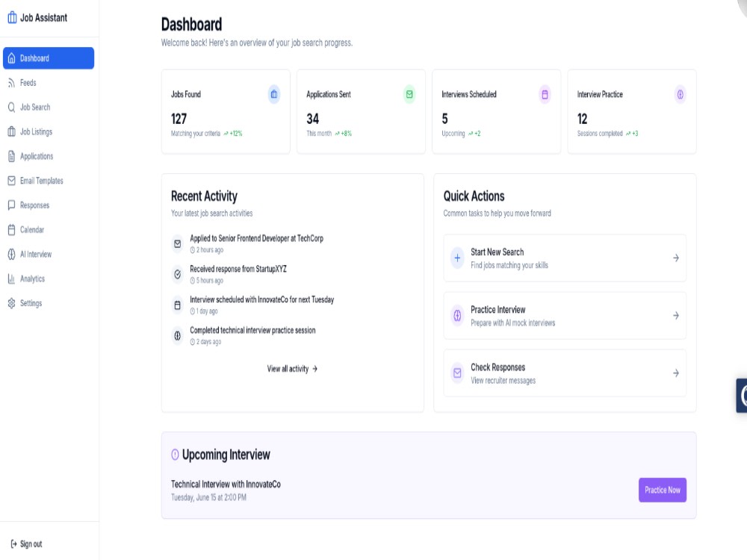Click the arrow on Start New Search
The image size is (747, 560).
coord(675,258)
